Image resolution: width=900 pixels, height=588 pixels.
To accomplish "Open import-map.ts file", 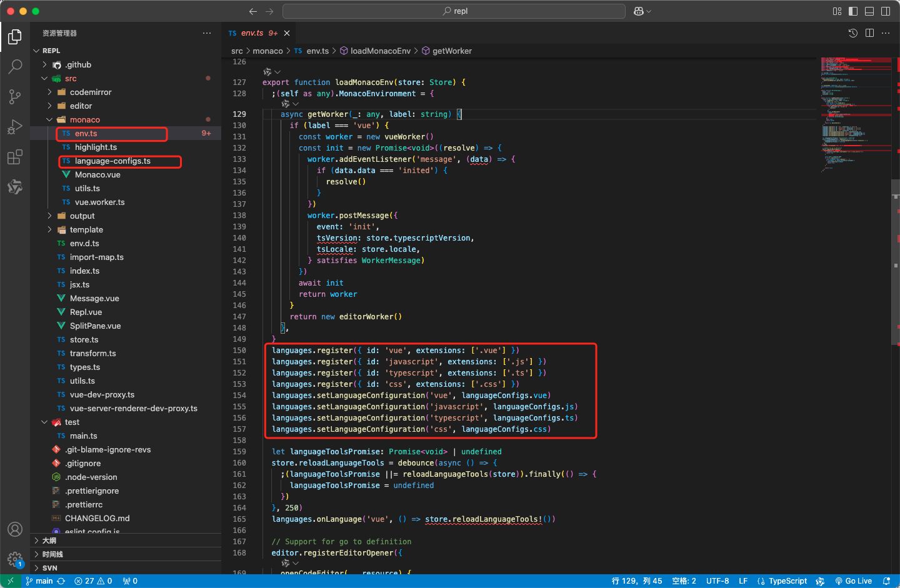I will pyautogui.click(x=126, y=257).
